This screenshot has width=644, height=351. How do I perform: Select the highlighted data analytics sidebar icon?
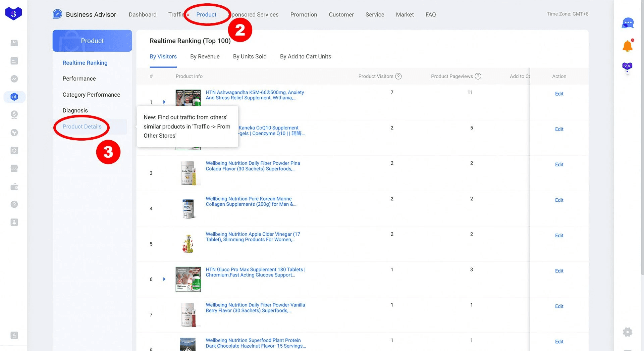click(14, 97)
